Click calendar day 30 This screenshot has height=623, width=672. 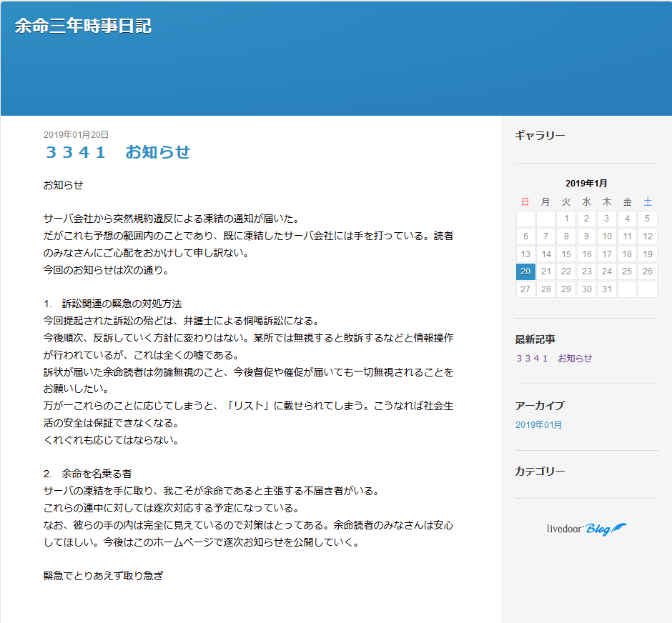point(587,289)
